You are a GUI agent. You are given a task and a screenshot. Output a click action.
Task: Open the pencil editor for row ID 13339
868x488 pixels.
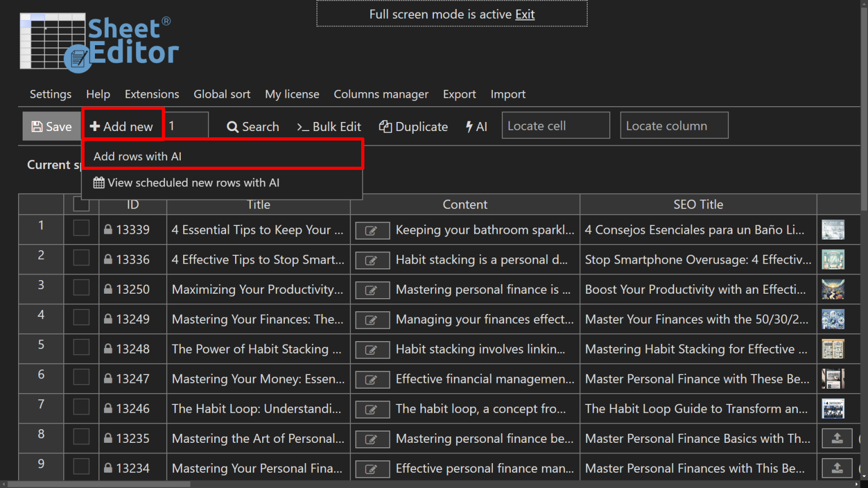tap(372, 230)
